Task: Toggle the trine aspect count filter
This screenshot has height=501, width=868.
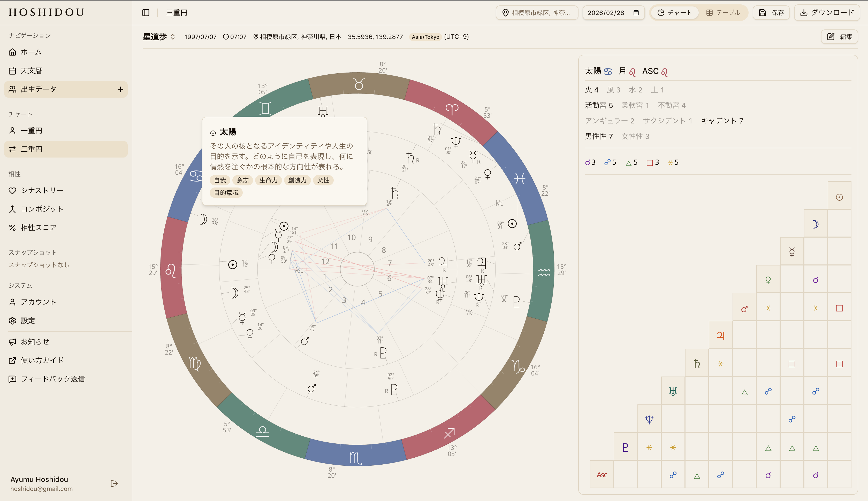Action: [x=631, y=162]
